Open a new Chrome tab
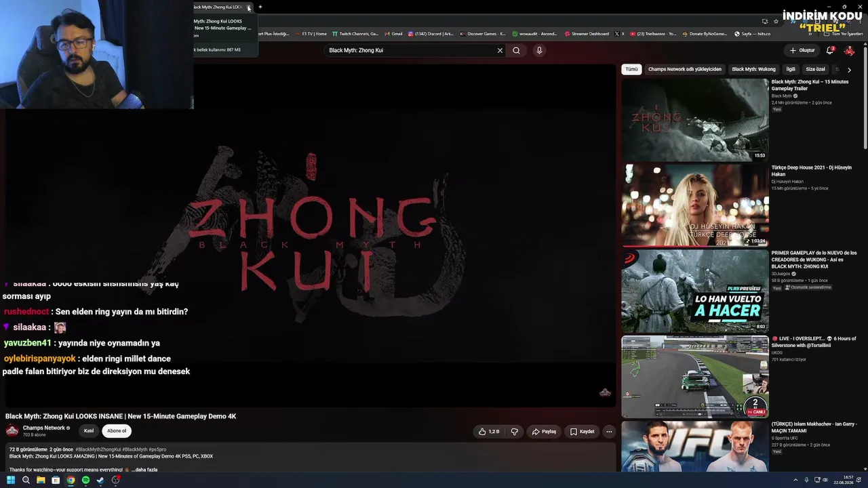 click(260, 7)
